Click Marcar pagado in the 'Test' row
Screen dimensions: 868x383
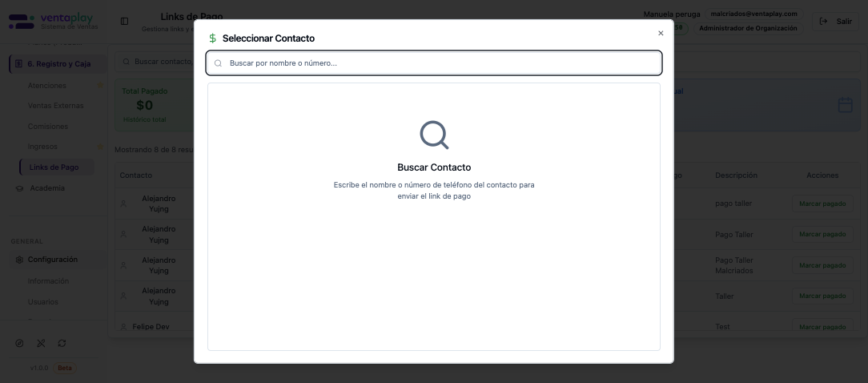[822, 326]
